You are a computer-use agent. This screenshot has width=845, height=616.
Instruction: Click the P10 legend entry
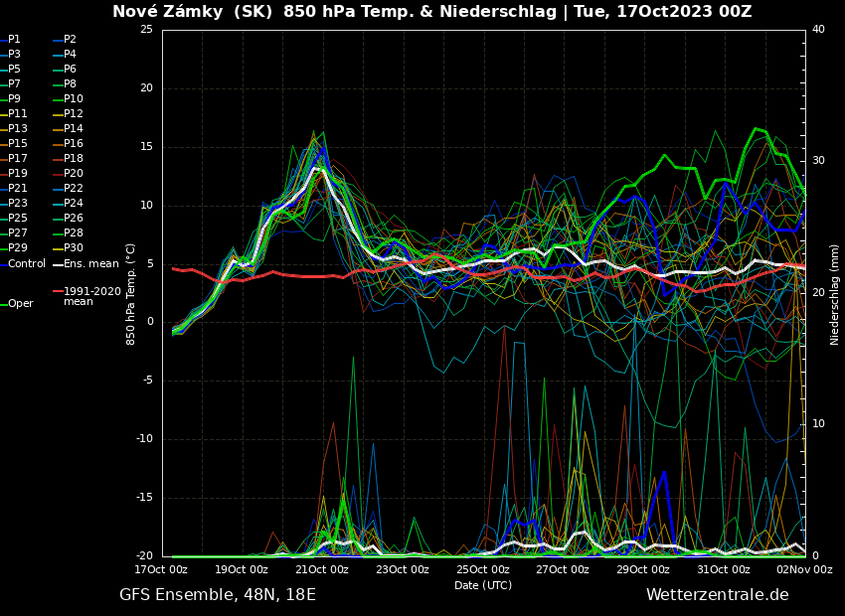[74, 99]
